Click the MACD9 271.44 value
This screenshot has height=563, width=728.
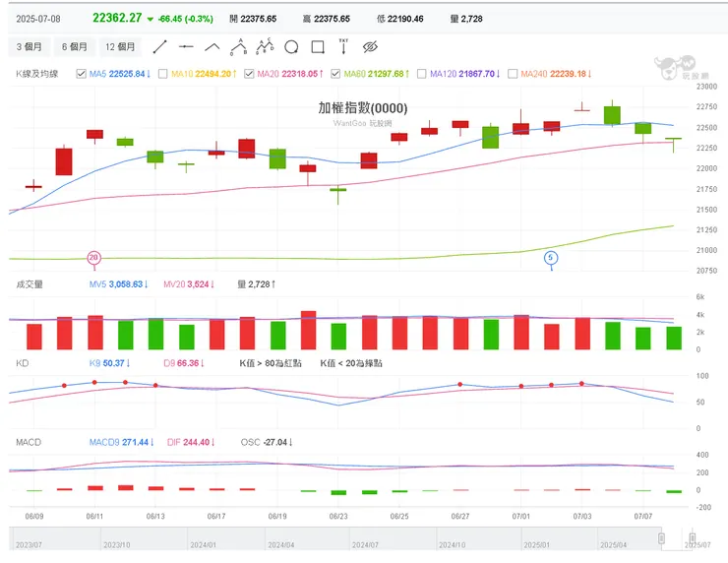[x=122, y=442]
